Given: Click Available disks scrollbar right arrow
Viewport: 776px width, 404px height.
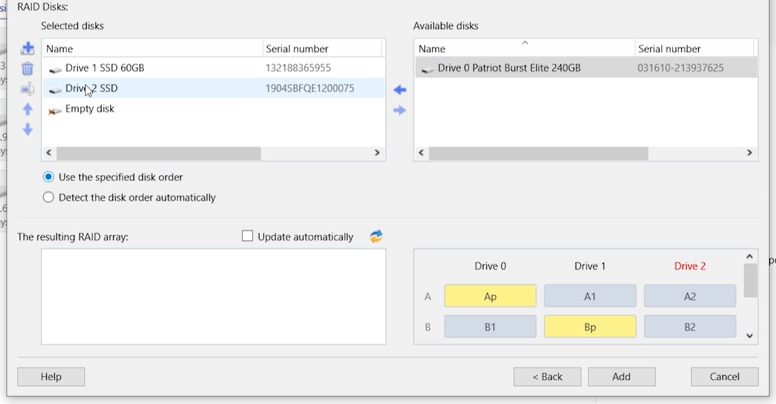Looking at the screenshot, I should [749, 152].
